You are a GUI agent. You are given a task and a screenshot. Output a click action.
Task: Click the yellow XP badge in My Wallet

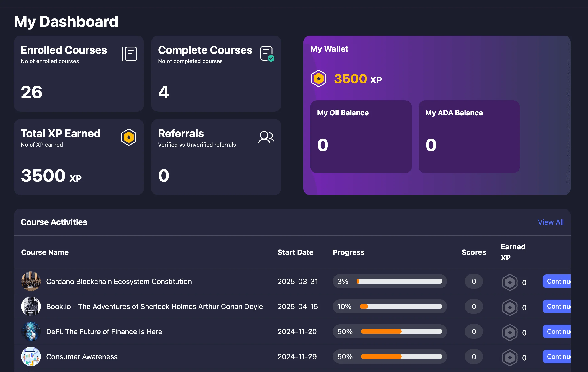click(318, 79)
